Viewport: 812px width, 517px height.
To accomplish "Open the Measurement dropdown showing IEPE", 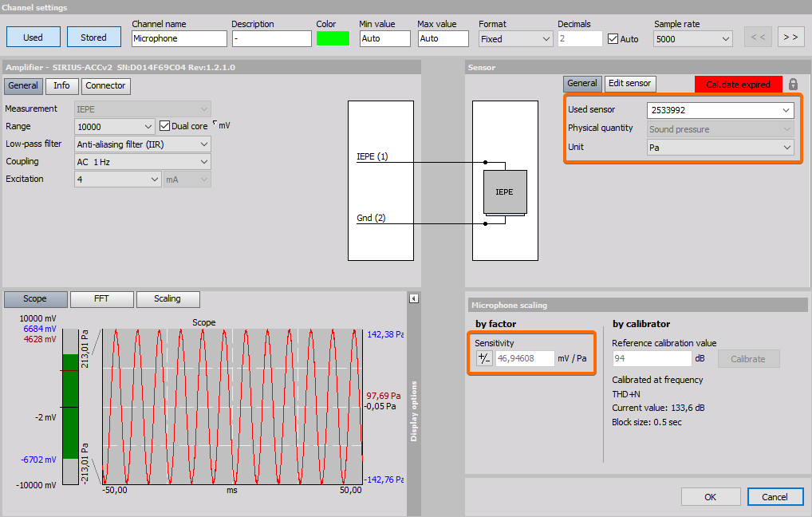I will click(x=143, y=109).
